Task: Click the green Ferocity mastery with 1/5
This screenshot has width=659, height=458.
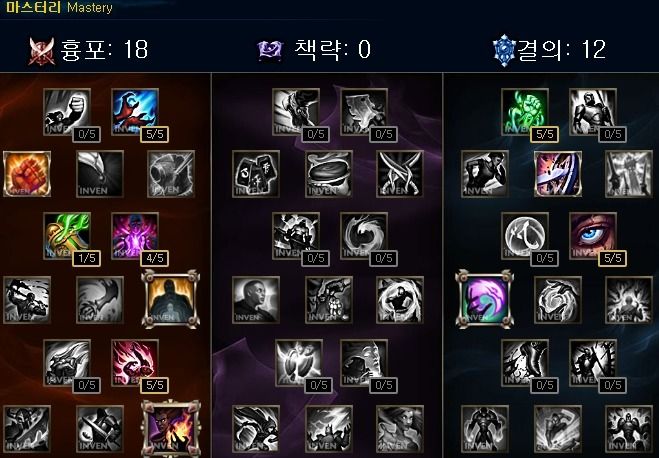Action: pos(67,236)
